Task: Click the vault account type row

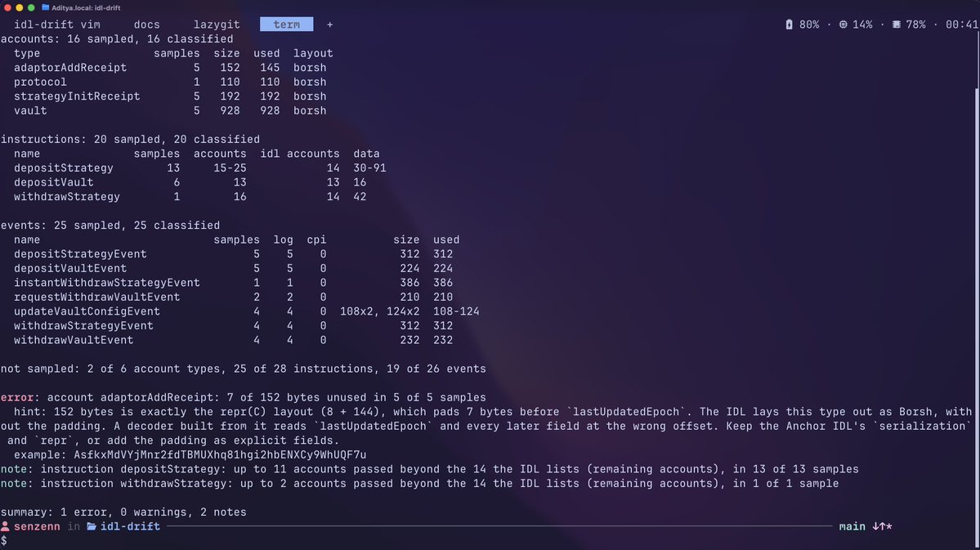Action: [x=170, y=110]
